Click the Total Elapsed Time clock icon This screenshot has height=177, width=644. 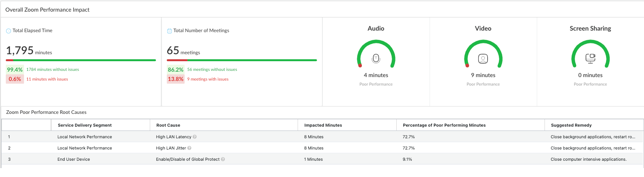pos(9,31)
